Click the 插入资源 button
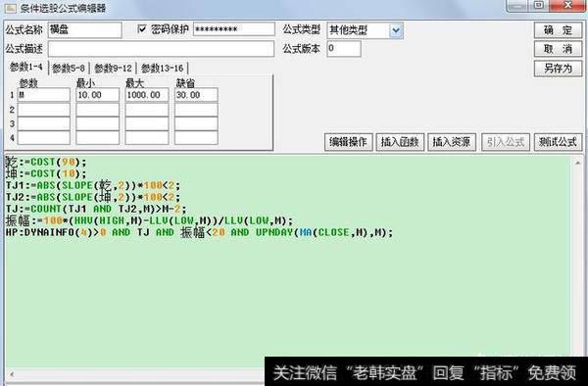 coord(452,142)
